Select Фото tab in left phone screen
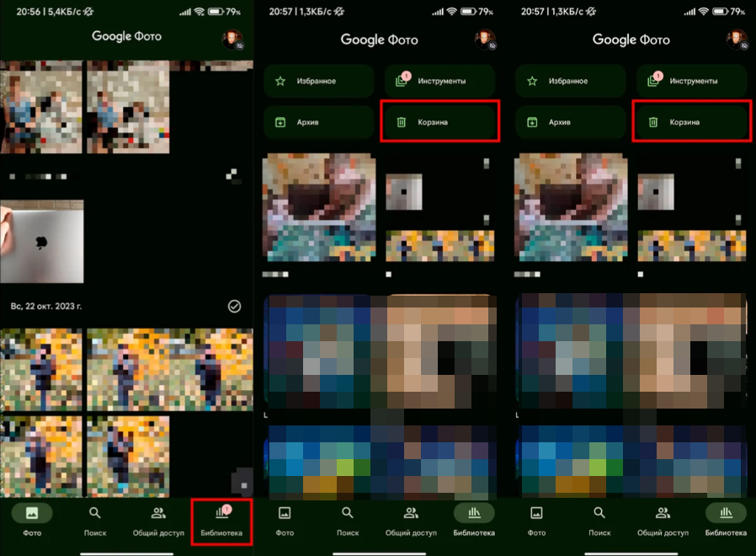The height and width of the screenshot is (556, 756). click(32, 521)
